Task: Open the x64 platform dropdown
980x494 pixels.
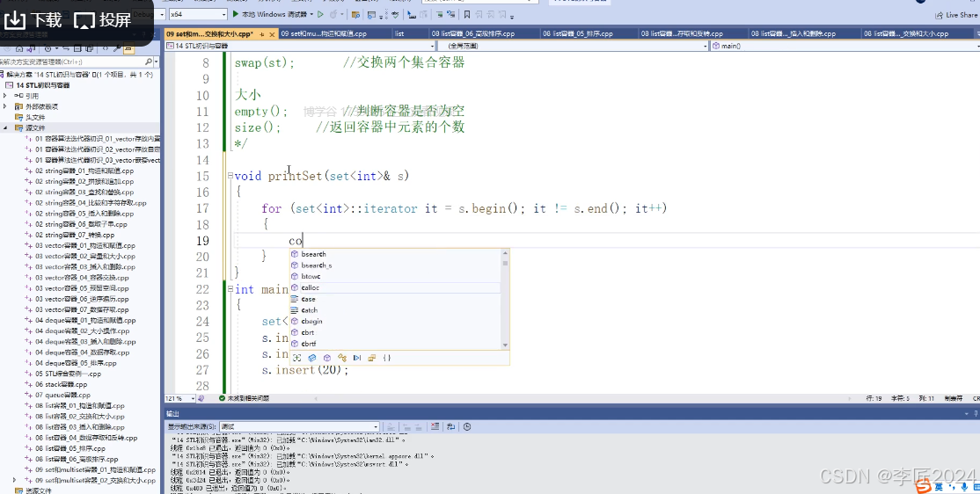Action: click(198, 14)
